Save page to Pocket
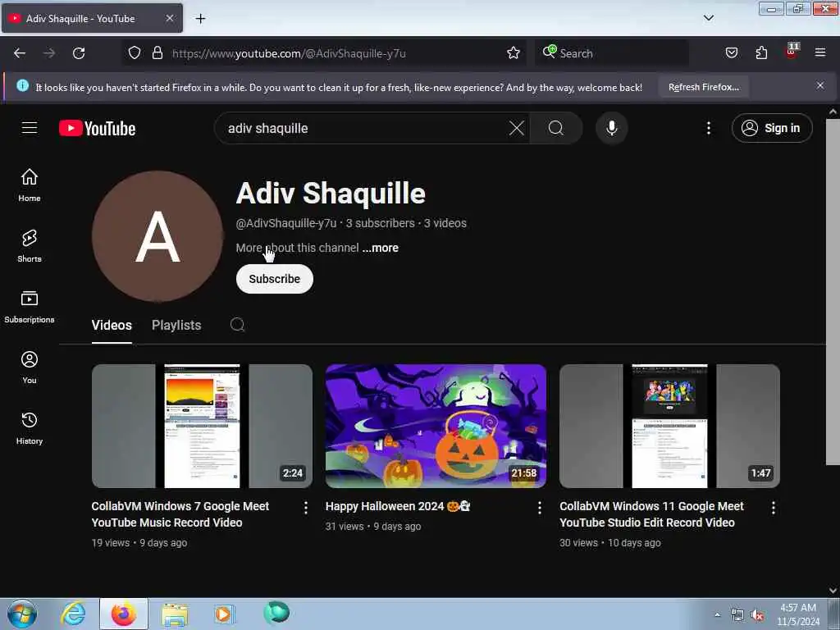The height and width of the screenshot is (630, 840). coord(731,53)
